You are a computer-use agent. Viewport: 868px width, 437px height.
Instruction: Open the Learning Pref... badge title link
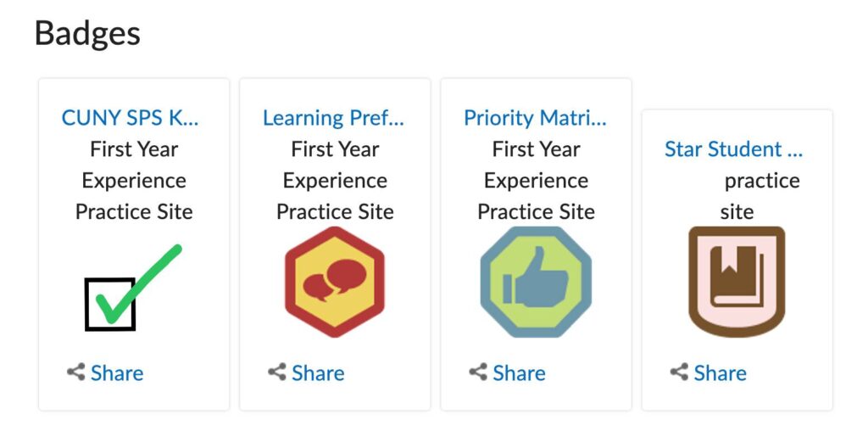(333, 118)
